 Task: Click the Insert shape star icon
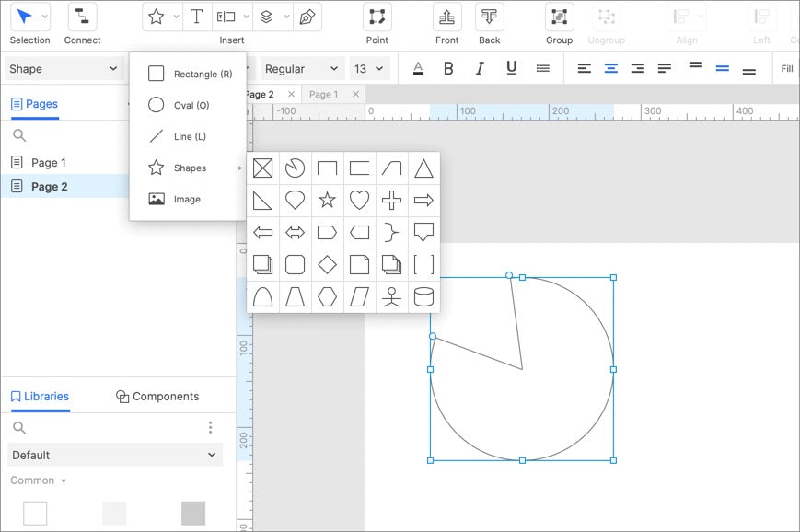click(157, 17)
